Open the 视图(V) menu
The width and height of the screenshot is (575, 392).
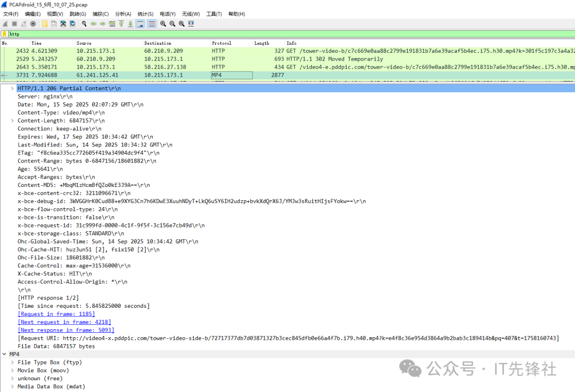coord(55,14)
